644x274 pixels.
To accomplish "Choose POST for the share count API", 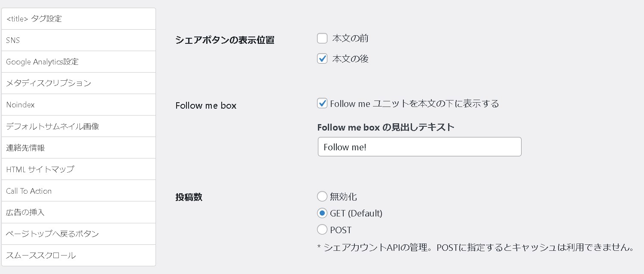I will pyautogui.click(x=322, y=229).
